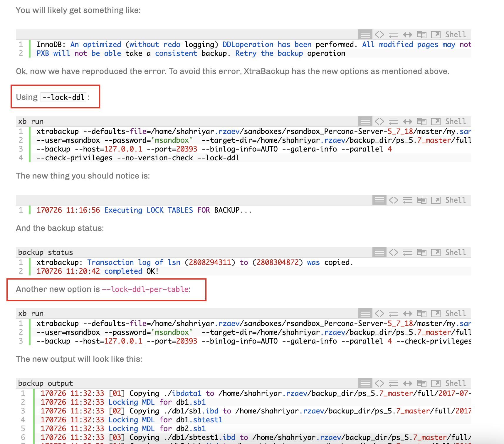This screenshot has height=444, width=504.
Task: Click 'You will likely get something like:' text
Action: pyautogui.click(x=78, y=10)
